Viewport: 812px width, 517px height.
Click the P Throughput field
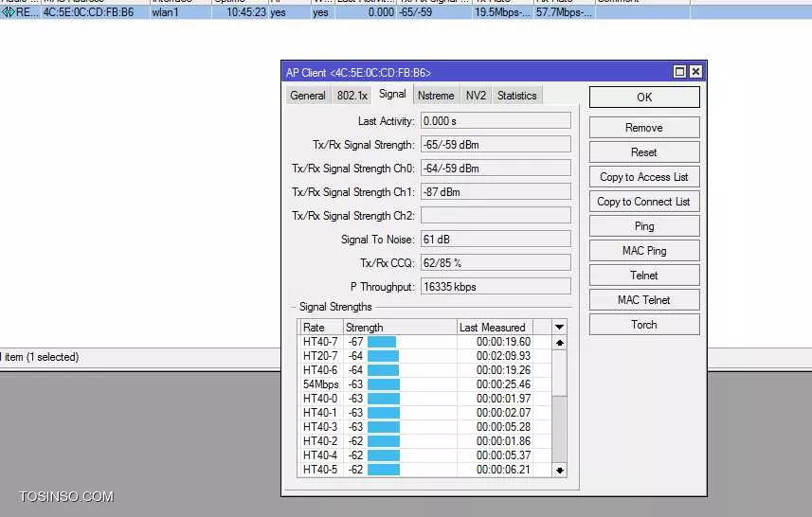coord(496,286)
